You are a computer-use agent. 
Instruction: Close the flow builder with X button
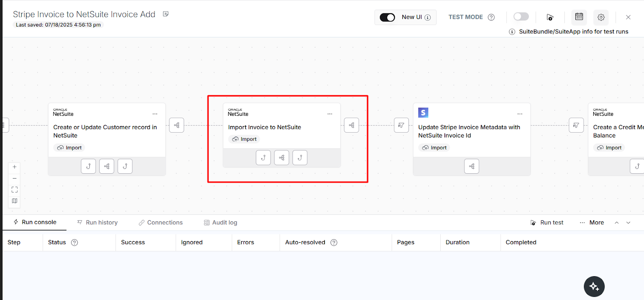(628, 17)
